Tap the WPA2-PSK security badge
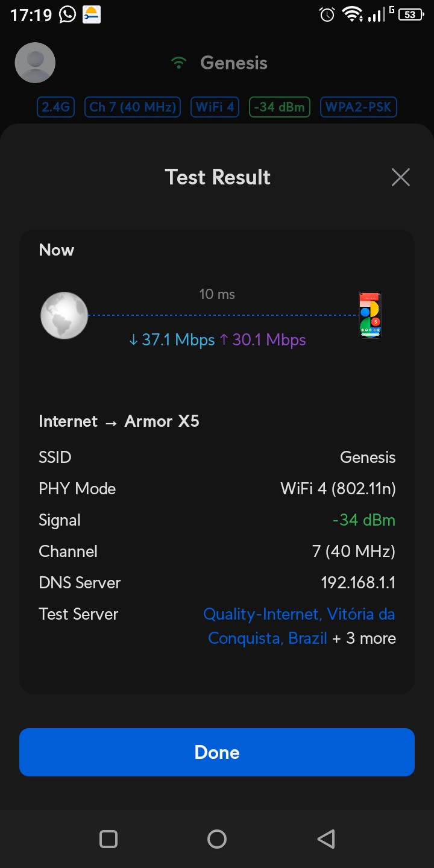Screen dimensions: 434x868 pos(359,107)
